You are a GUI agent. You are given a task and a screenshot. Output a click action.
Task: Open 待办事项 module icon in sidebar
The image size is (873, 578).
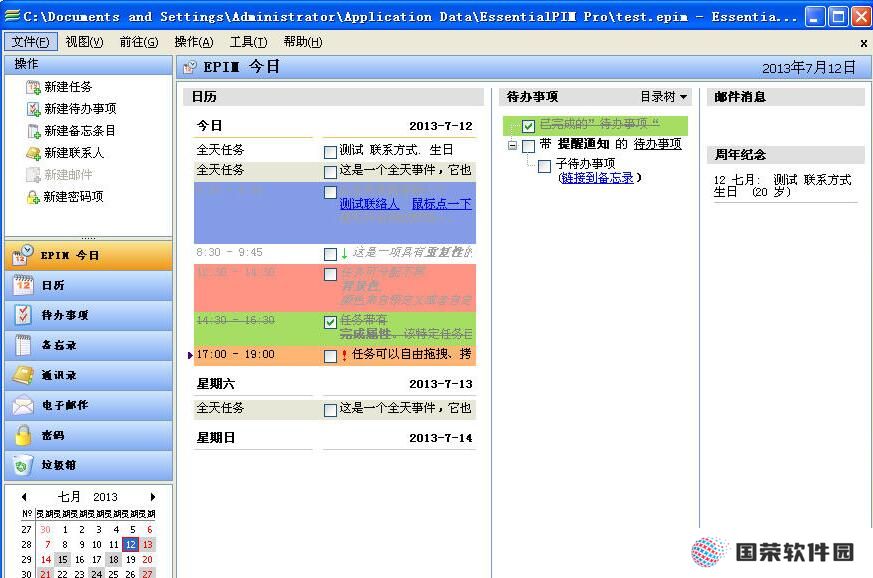click(22, 315)
